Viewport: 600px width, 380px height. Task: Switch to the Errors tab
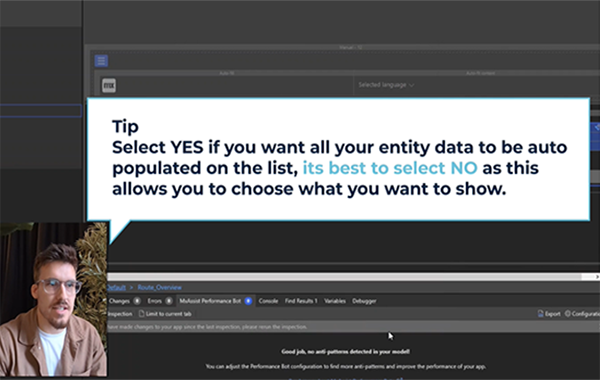point(155,301)
